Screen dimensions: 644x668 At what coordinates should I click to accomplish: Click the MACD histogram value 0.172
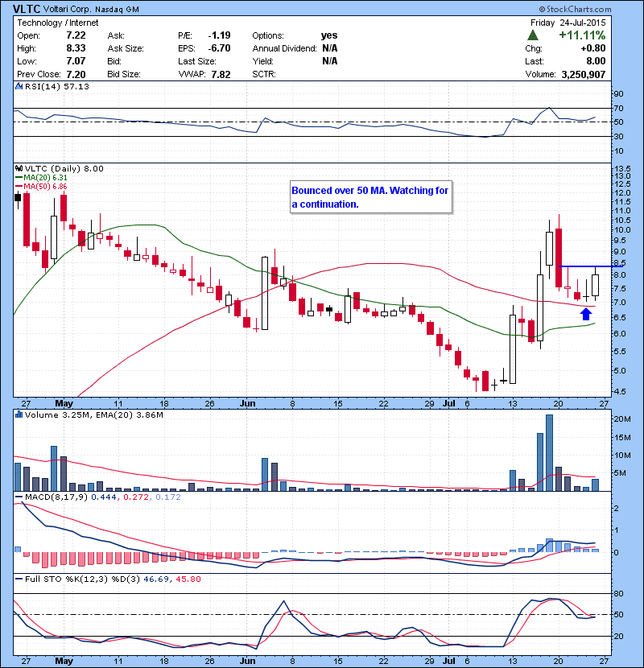168,497
